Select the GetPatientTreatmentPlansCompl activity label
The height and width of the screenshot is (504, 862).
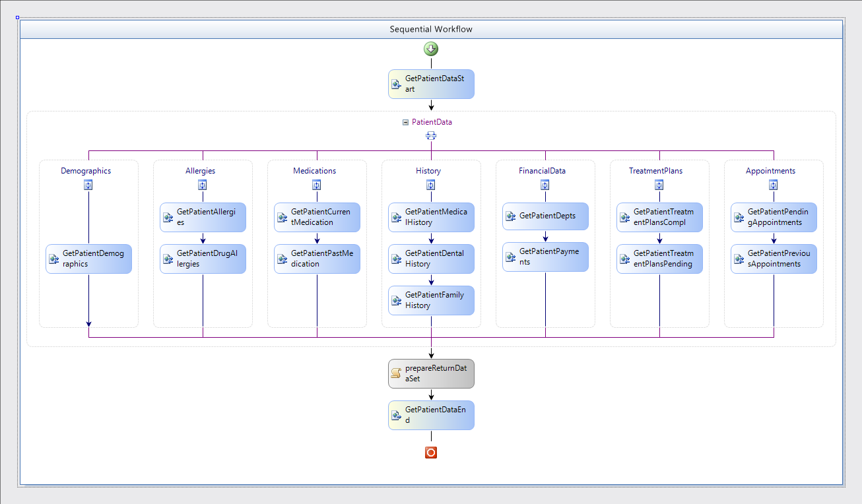[x=663, y=217]
